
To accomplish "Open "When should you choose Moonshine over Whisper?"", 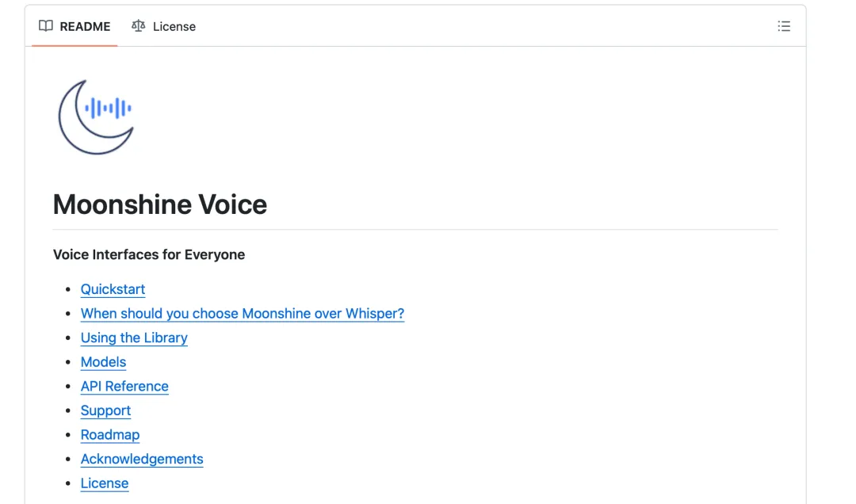I will (x=242, y=314).
